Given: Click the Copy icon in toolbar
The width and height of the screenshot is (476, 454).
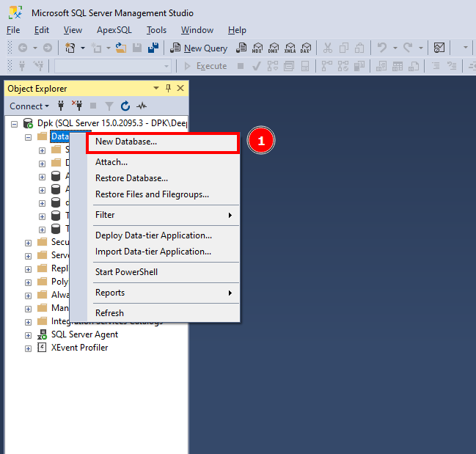Looking at the screenshot, I should [344, 48].
